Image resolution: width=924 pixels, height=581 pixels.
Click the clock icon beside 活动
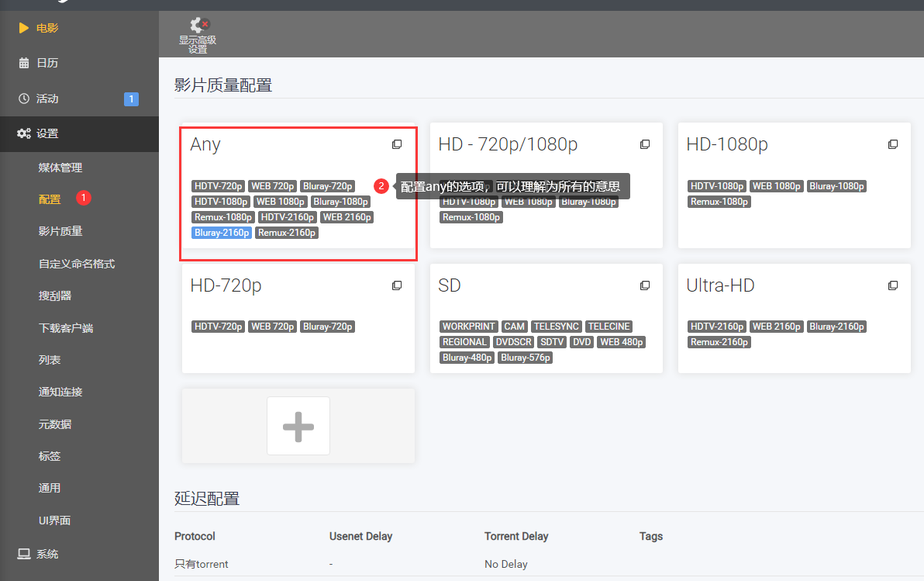click(23, 99)
